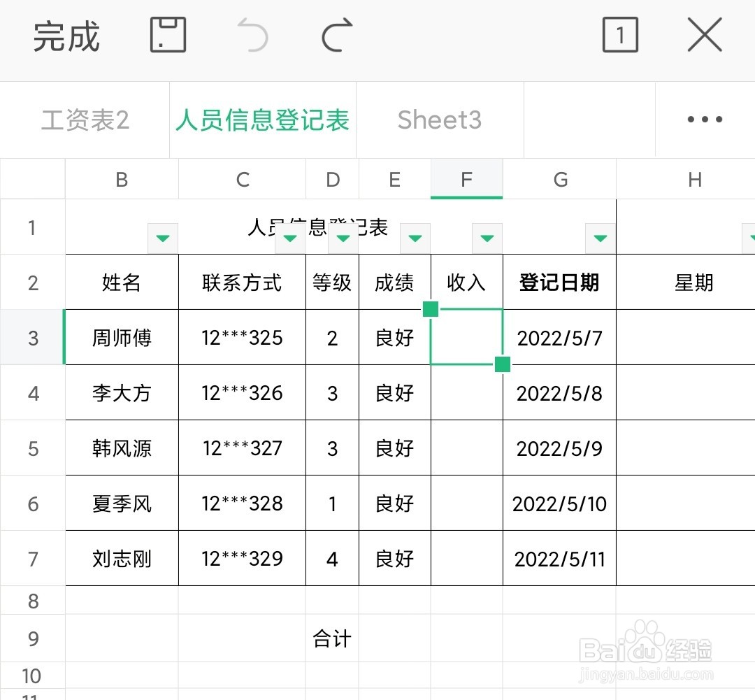Open the filter dropdown on the 登记日期 column
The image size is (755, 700).
pyautogui.click(x=600, y=238)
